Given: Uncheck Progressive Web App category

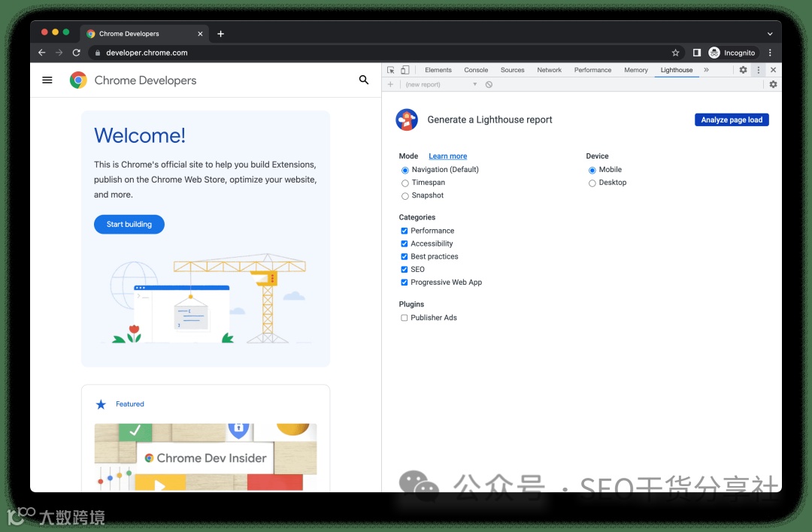Looking at the screenshot, I should (404, 283).
